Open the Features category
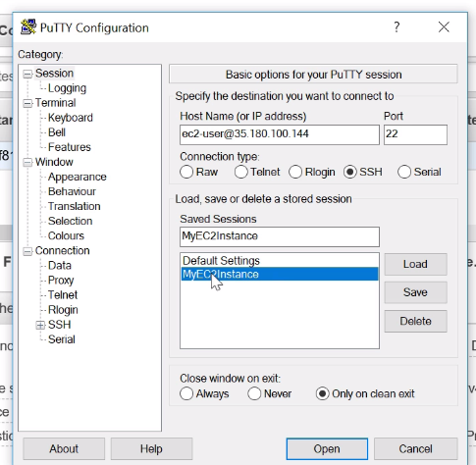The image size is (476, 465). coord(70,147)
